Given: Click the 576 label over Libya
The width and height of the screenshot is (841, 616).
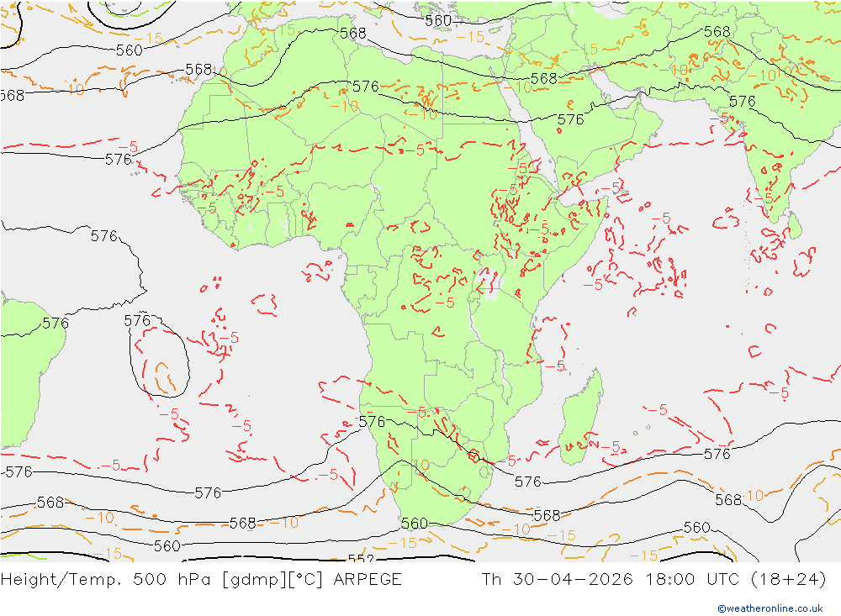Looking at the screenshot, I should click(x=365, y=87).
